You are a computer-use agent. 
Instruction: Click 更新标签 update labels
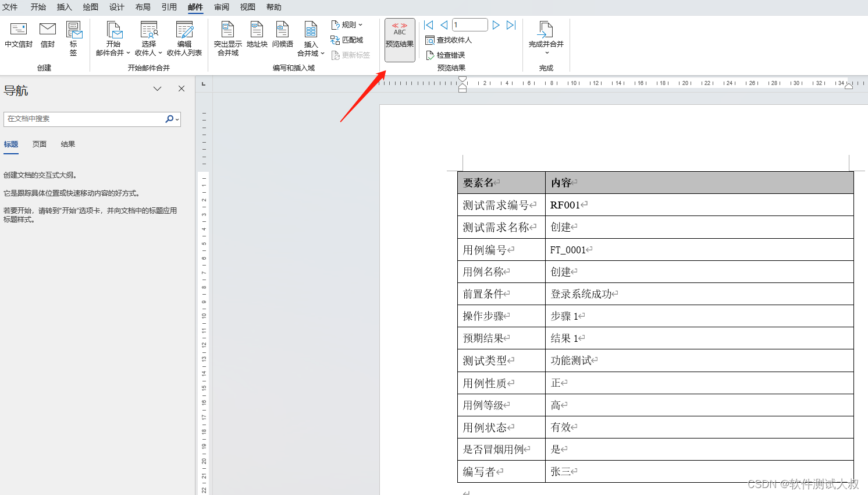click(351, 55)
